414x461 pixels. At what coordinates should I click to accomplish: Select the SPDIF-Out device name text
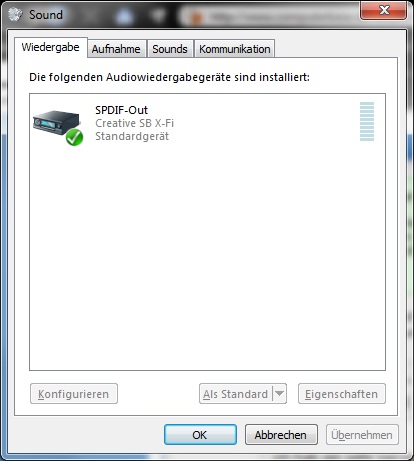point(121,110)
